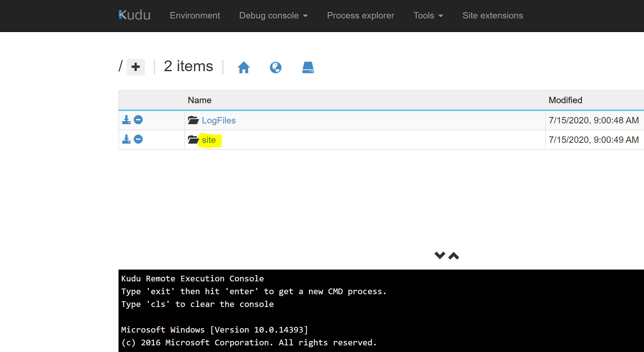This screenshot has width=644, height=352.
Task: Click the Kudu logo
Action: [x=134, y=15]
